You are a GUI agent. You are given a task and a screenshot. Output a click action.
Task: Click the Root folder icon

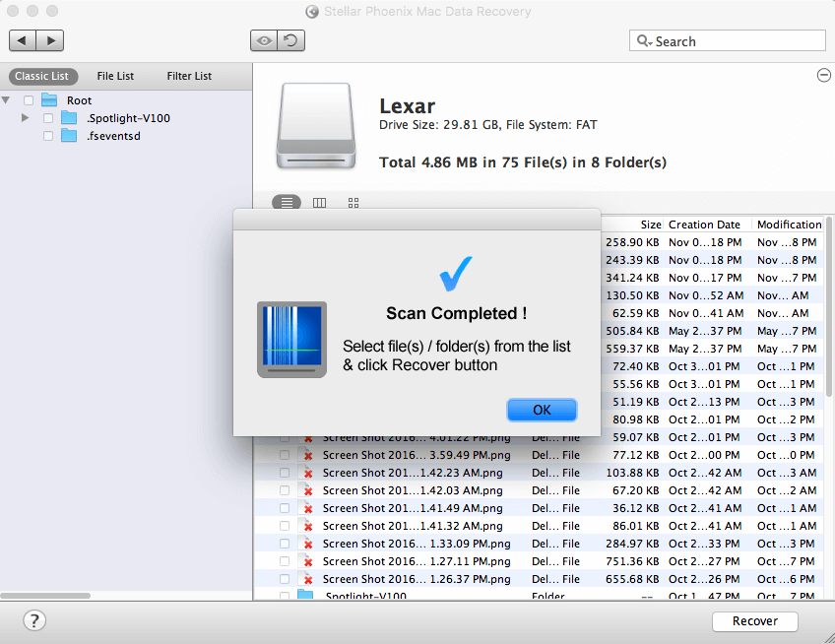click(49, 100)
